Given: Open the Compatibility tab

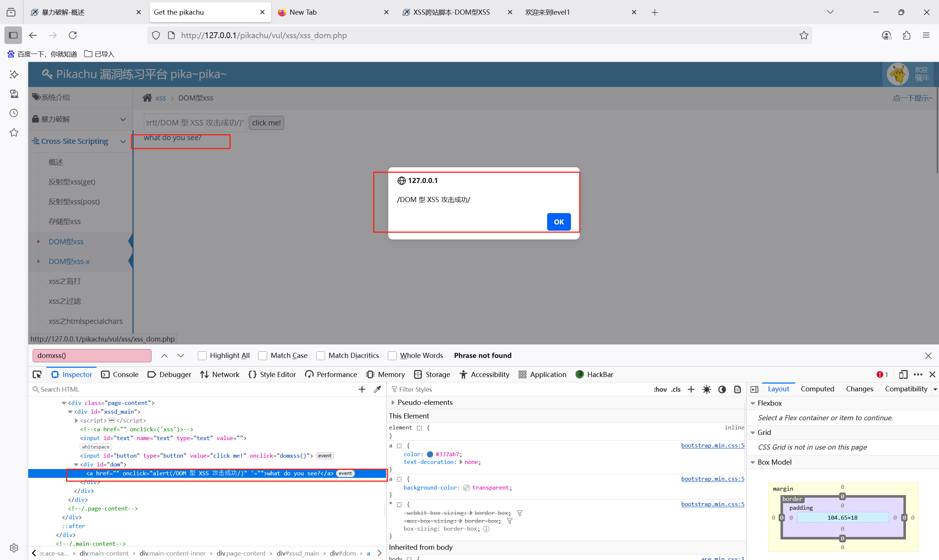Looking at the screenshot, I should (906, 389).
